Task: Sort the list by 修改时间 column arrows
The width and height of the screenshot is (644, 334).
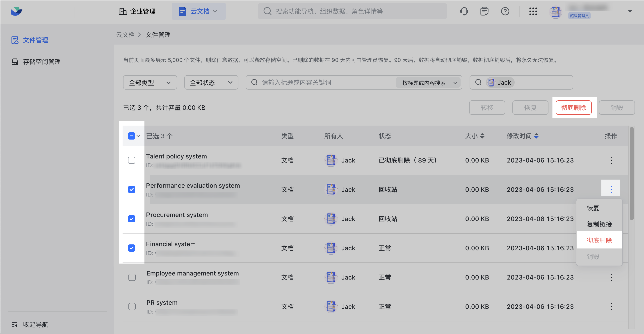Action: 536,136
